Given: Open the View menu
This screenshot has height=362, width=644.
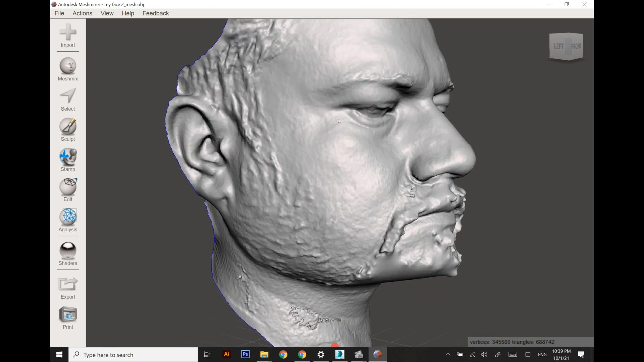Looking at the screenshot, I should coord(107,13).
